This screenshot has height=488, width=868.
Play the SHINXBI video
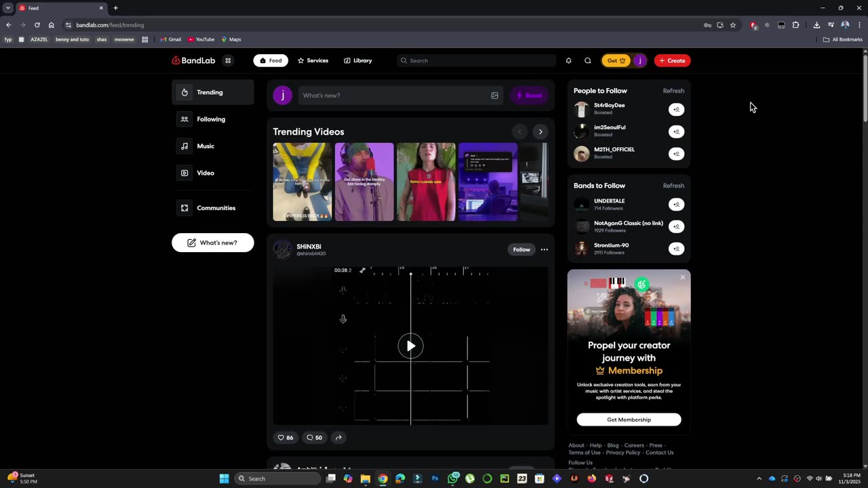point(410,346)
